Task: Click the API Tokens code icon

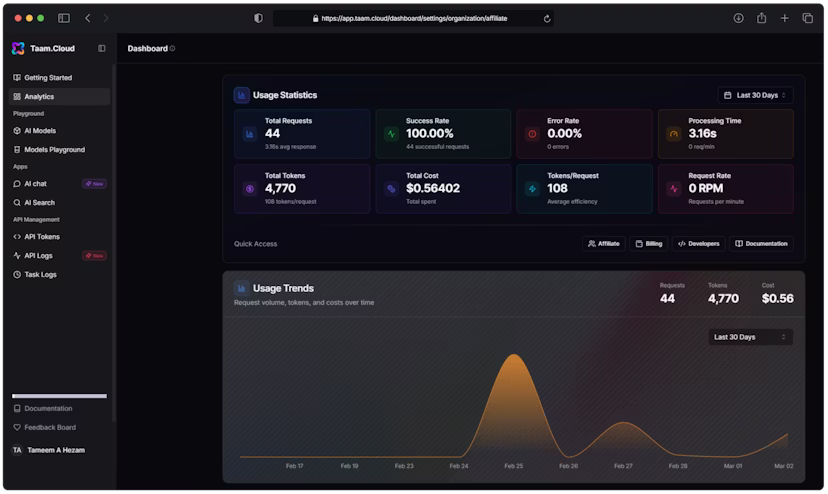Action: tap(17, 237)
